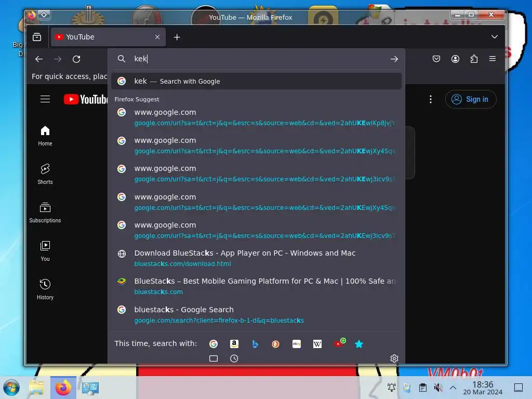Click Firefox taskbar icon

(63, 388)
